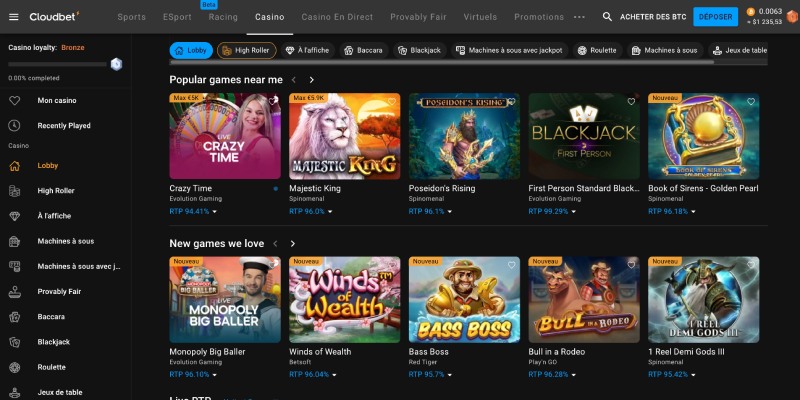800x400 pixels.
Task: Show next New games we love
Action: click(292, 244)
